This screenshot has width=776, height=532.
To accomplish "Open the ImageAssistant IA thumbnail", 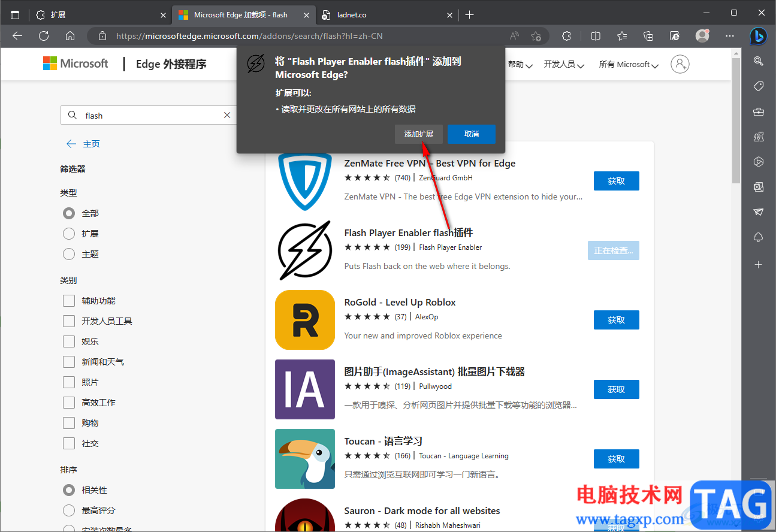I will pos(305,389).
